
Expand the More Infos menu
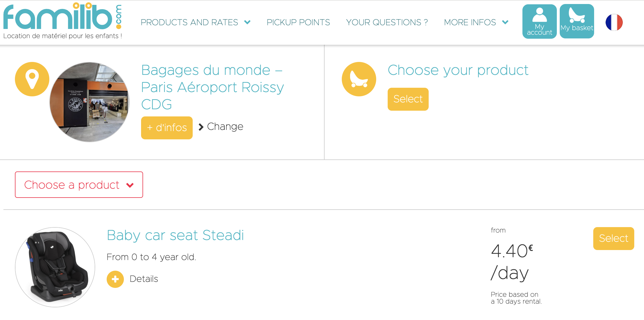(476, 22)
